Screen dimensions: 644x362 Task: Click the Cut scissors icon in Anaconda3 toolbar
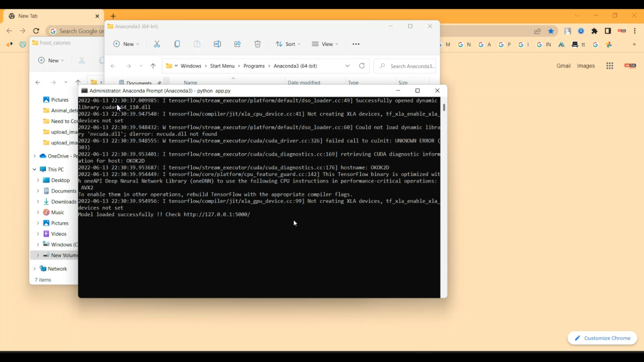[x=157, y=44]
